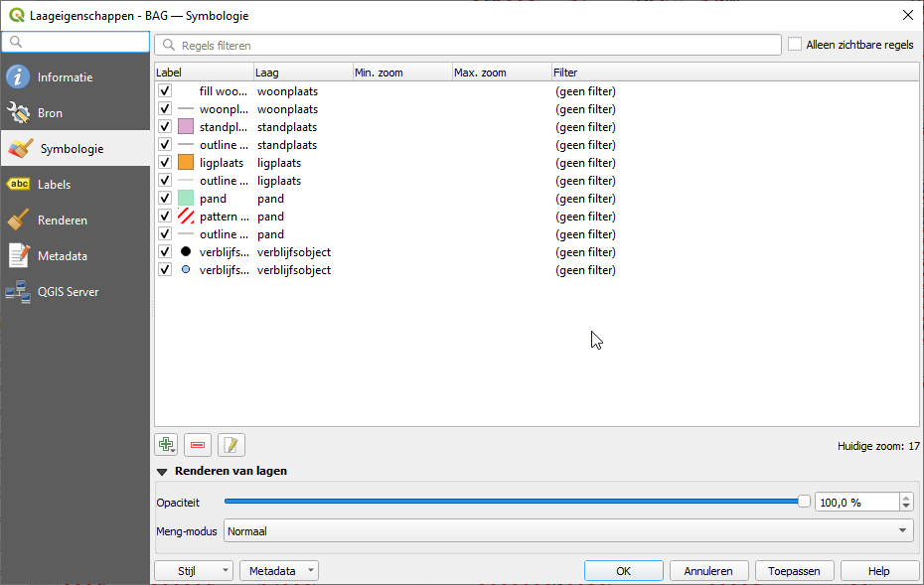Click the red minus remove rule icon
This screenshot has height=585, width=924.
click(x=198, y=445)
